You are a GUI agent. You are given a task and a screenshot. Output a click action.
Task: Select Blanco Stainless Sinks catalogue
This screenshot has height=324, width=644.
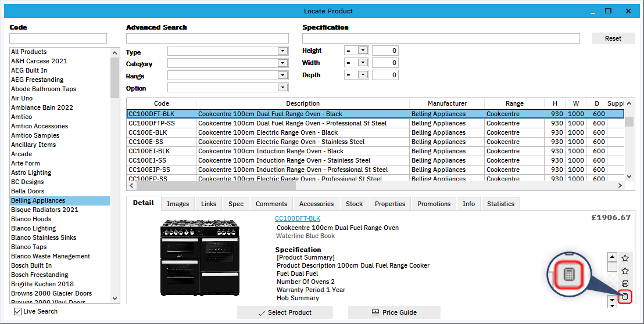coord(60,237)
